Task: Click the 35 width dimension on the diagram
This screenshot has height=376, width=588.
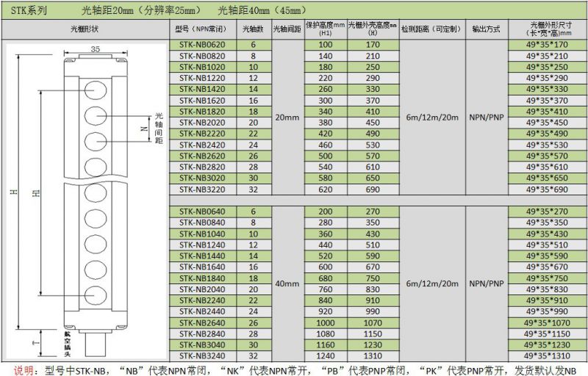Action: tap(95, 48)
